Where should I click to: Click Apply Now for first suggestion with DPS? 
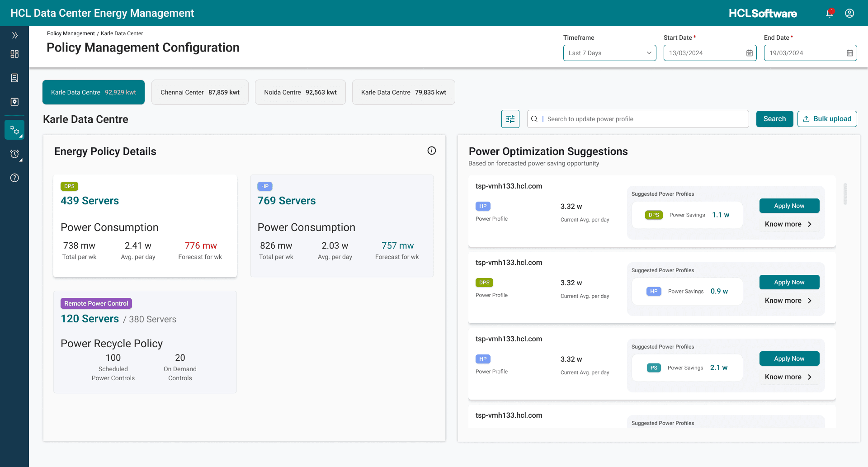point(789,206)
